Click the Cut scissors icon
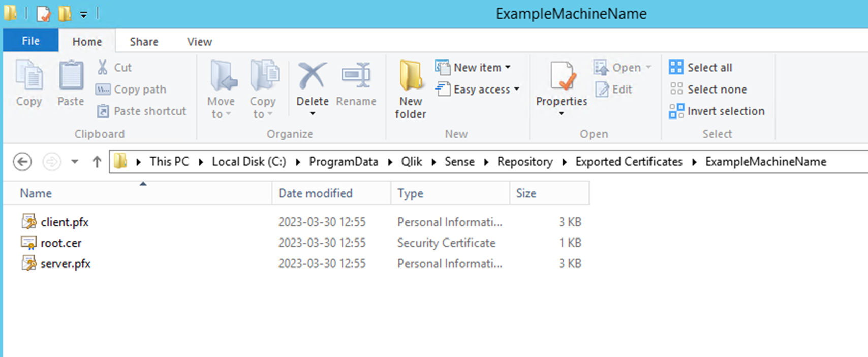 coord(103,67)
